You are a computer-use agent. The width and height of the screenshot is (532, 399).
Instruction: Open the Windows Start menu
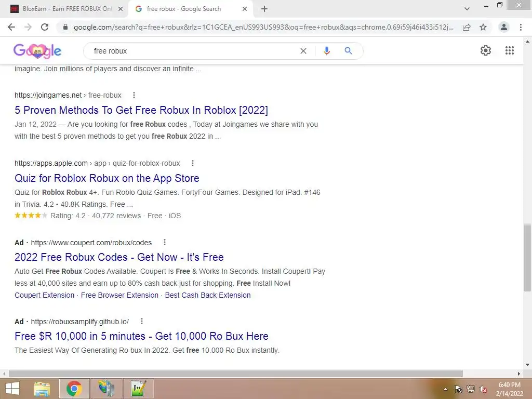point(12,389)
